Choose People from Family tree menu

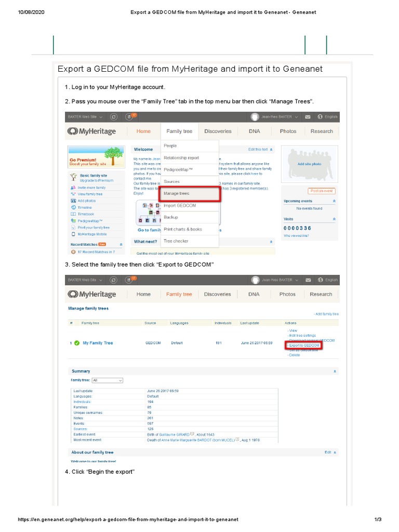click(x=190, y=146)
